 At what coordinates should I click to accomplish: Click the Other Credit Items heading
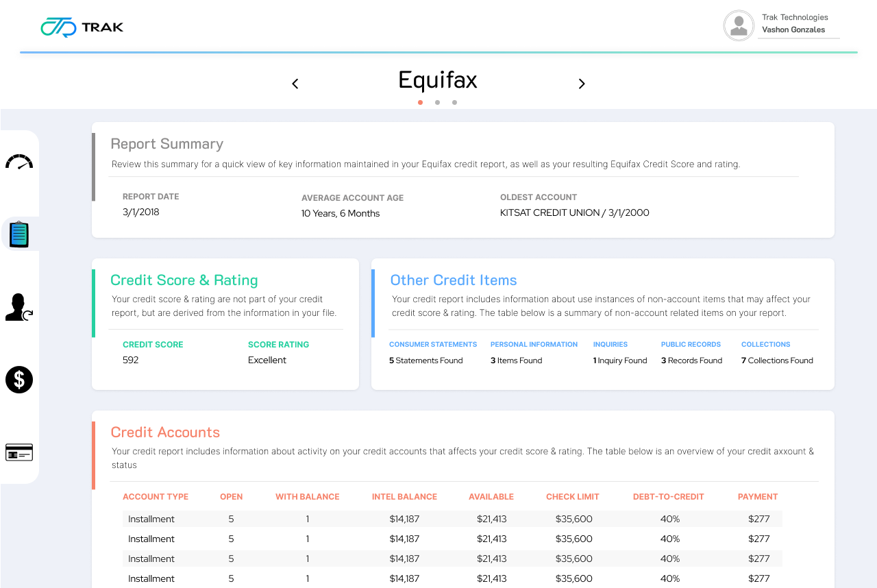[454, 280]
